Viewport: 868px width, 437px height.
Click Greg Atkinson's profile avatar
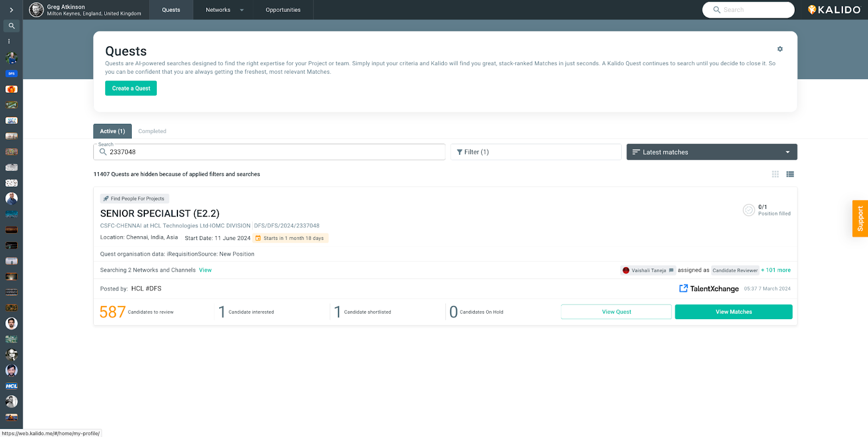pyautogui.click(x=36, y=10)
